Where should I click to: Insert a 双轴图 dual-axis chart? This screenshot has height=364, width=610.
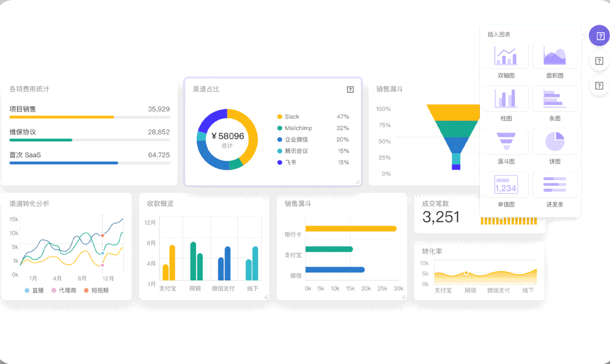click(505, 55)
